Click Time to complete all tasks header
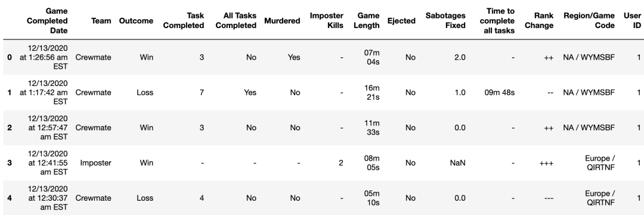This screenshot has width=644, height=215. coord(497,20)
